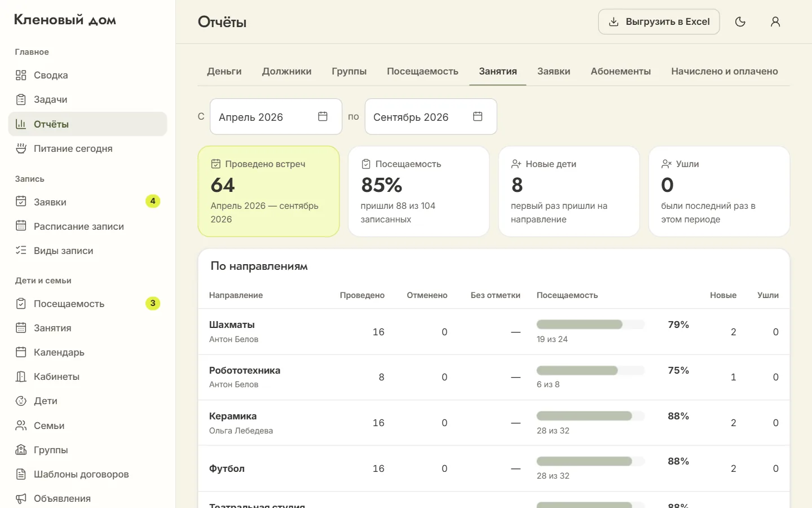Open the start date picker, Апрель 2026
Image resolution: width=812 pixels, height=508 pixels.
pos(276,117)
